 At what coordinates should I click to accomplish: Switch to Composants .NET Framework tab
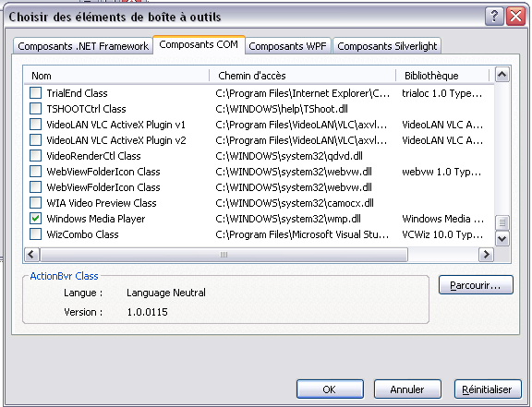tap(83, 46)
